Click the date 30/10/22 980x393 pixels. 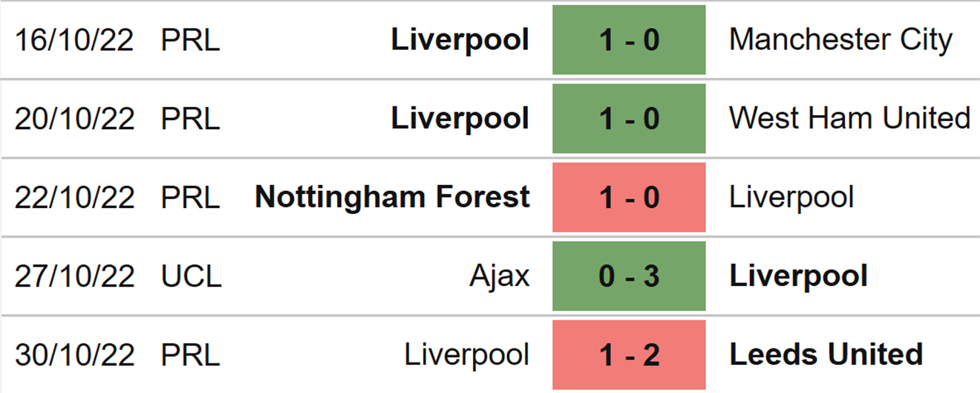[74, 355]
